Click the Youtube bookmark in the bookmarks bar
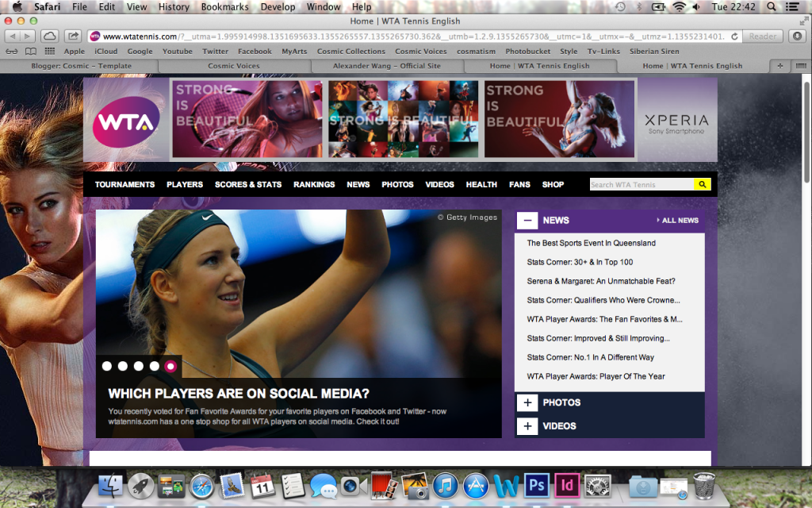This screenshot has height=508, width=812. tap(177, 52)
